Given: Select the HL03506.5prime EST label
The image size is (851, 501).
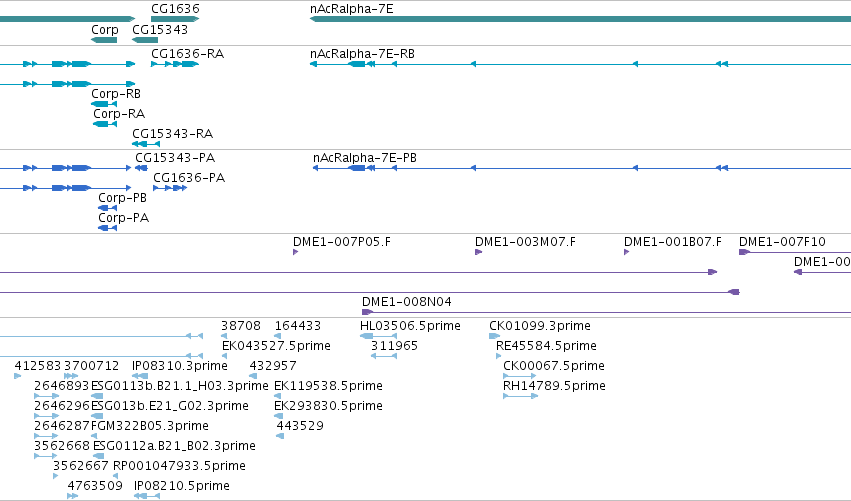Looking at the screenshot, I should [x=410, y=326].
